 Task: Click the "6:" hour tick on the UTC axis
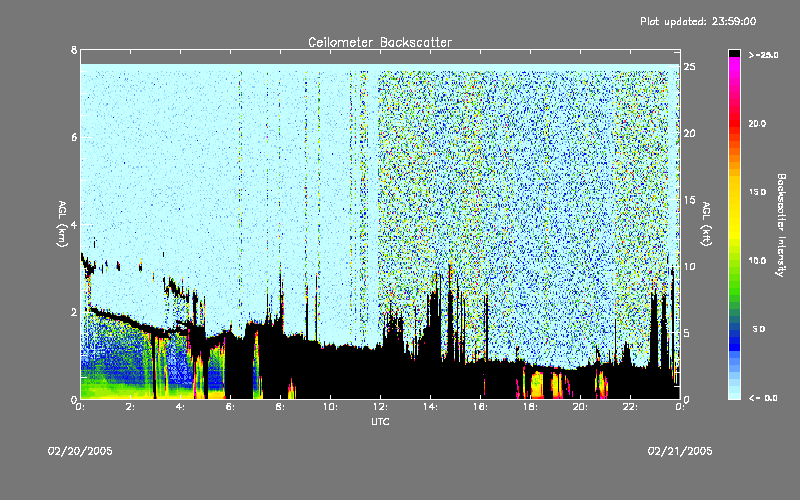pyautogui.click(x=231, y=407)
